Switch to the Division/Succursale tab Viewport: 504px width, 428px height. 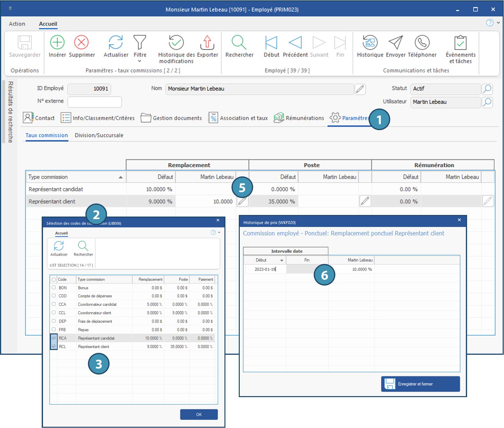(99, 135)
